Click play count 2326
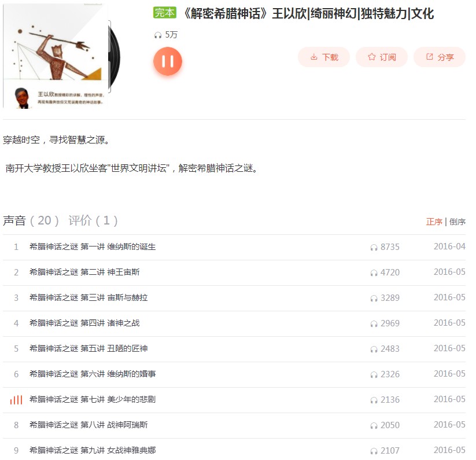This screenshot has width=476, height=460. 390,374
